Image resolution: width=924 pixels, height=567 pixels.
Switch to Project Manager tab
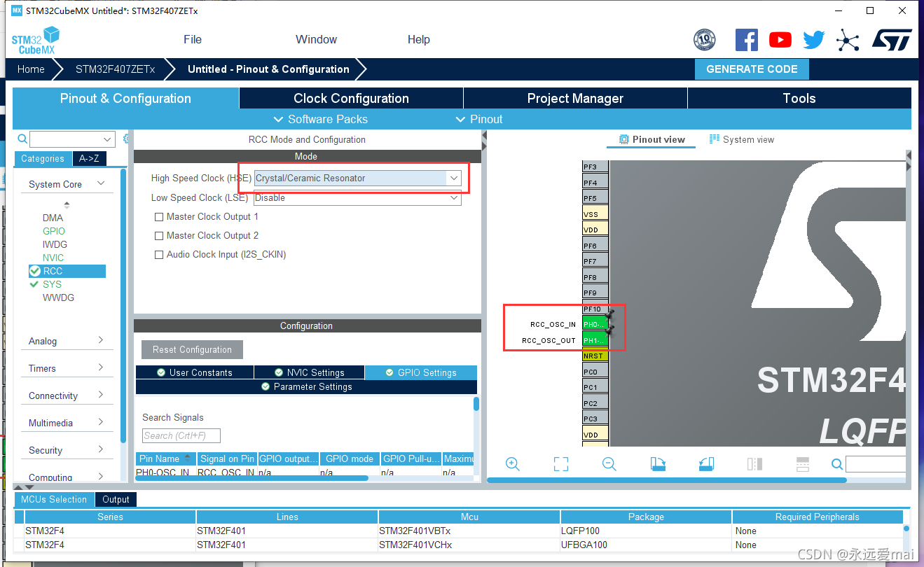pos(575,98)
